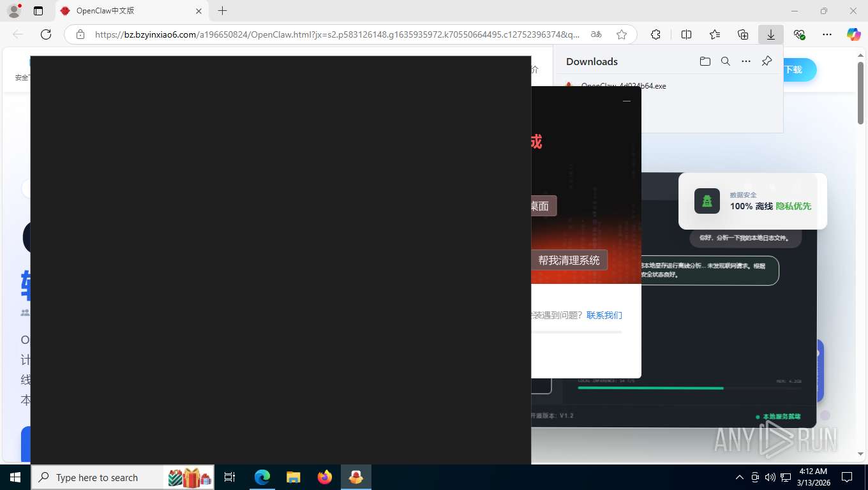Open the volume speaker icon

pos(770,477)
